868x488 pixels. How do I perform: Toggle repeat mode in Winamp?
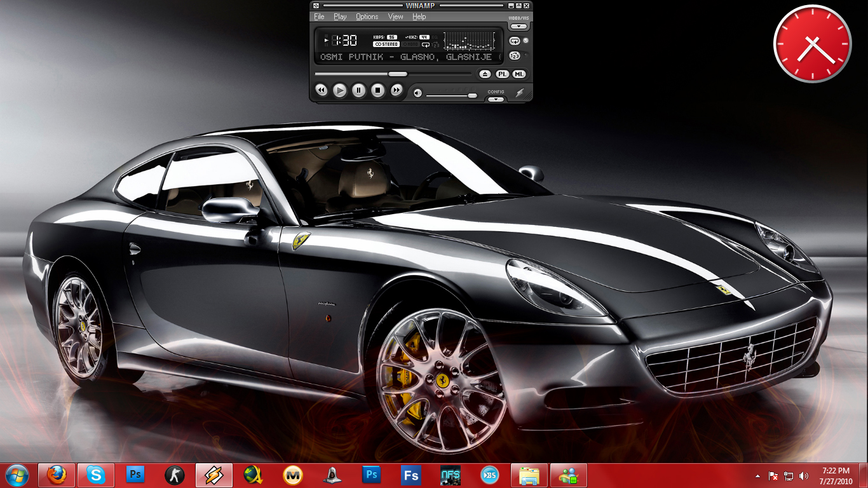tap(515, 41)
